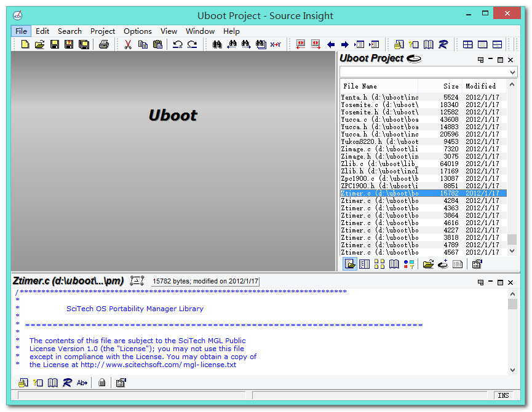Click the Undo arrow icon

[x=178, y=44]
